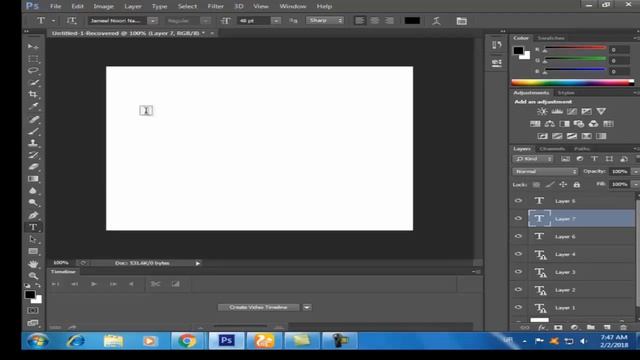Open Google Chrome from the taskbar

click(187, 341)
